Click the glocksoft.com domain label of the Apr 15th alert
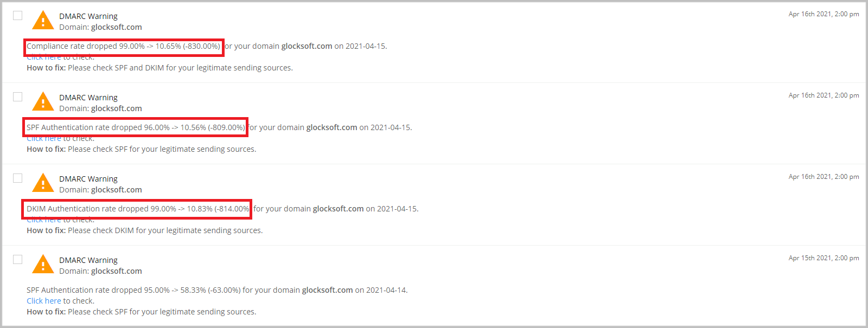868x328 pixels. click(117, 271)
